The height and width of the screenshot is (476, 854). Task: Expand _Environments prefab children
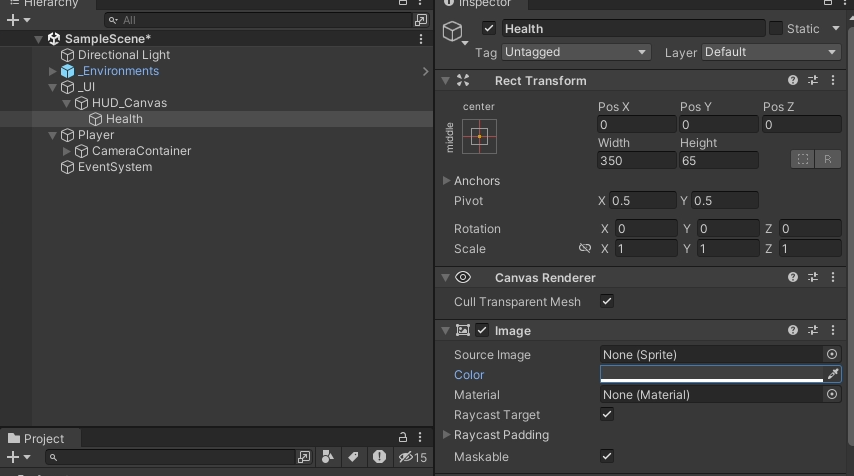(52, 71)
